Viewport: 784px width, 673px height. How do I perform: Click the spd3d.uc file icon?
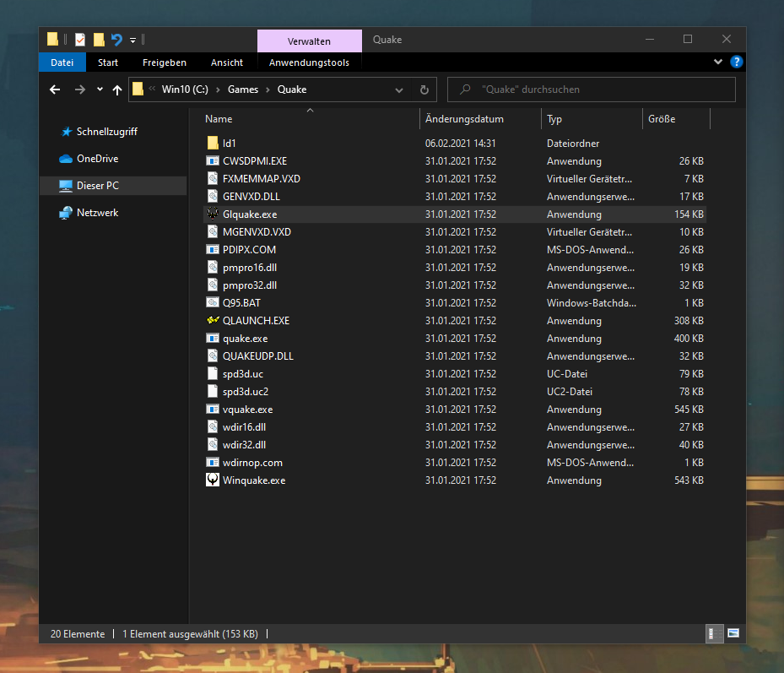213,374
